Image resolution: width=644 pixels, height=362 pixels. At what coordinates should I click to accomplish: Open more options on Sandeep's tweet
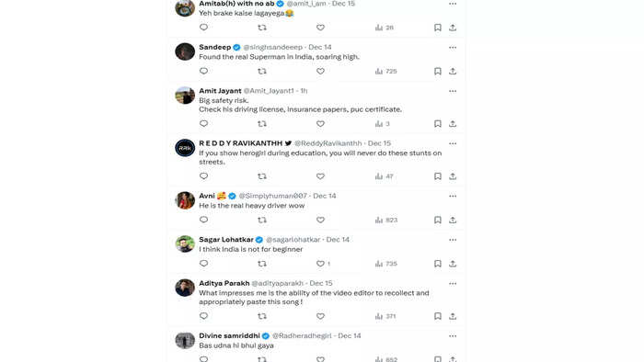(x=453, y=48)
